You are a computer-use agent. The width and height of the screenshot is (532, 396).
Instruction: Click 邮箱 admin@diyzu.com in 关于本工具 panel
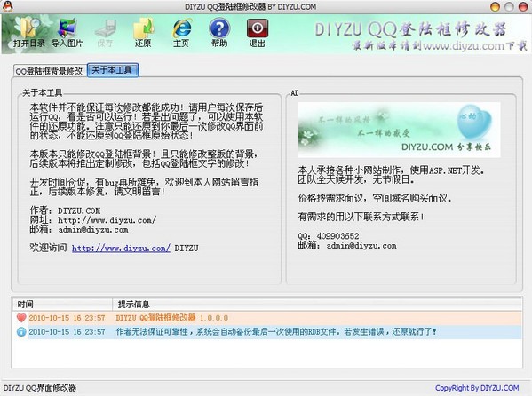(x=79, y=230)
